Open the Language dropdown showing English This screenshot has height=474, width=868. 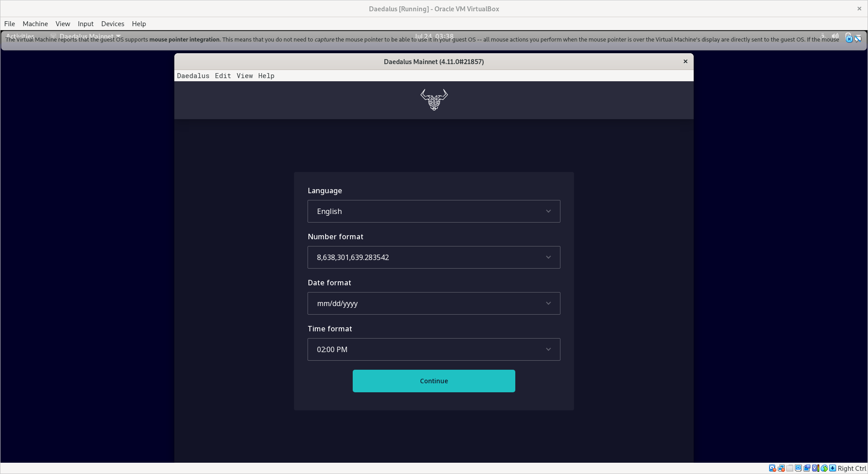434,211
